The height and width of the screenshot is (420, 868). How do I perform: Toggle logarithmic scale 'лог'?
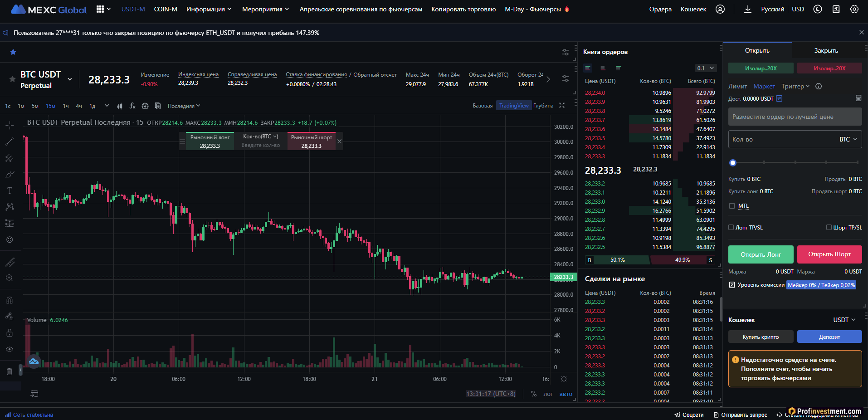coord(548,394)
